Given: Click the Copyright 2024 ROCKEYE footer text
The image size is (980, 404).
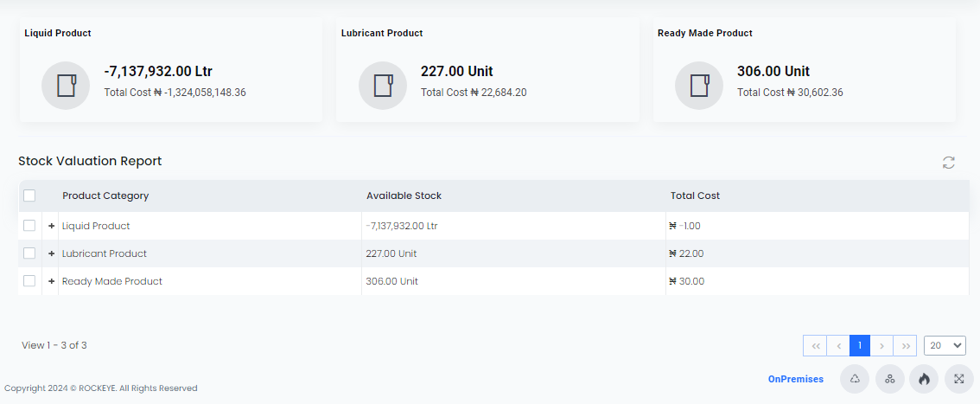Looking at the screenshot, I should tap(101, 388).
